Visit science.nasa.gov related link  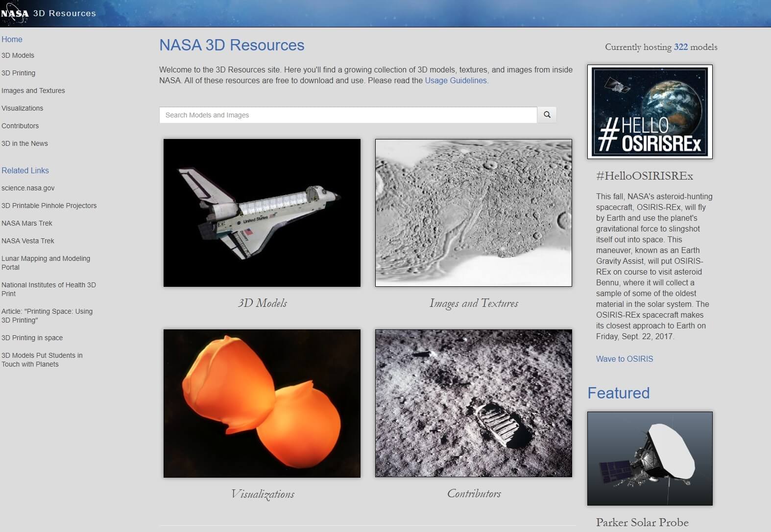(28, 188)
